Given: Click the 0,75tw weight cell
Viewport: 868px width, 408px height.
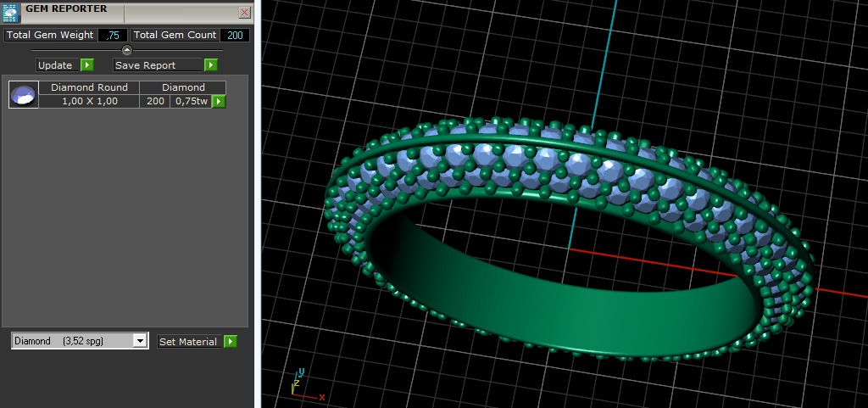Looking at the screenshot, I should click(192, 101).
